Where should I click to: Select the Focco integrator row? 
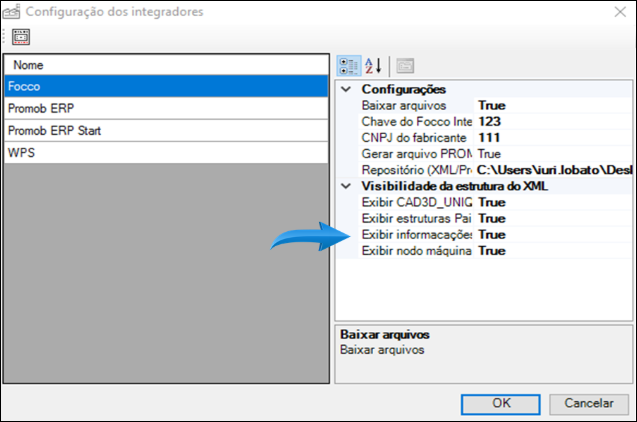166,86
